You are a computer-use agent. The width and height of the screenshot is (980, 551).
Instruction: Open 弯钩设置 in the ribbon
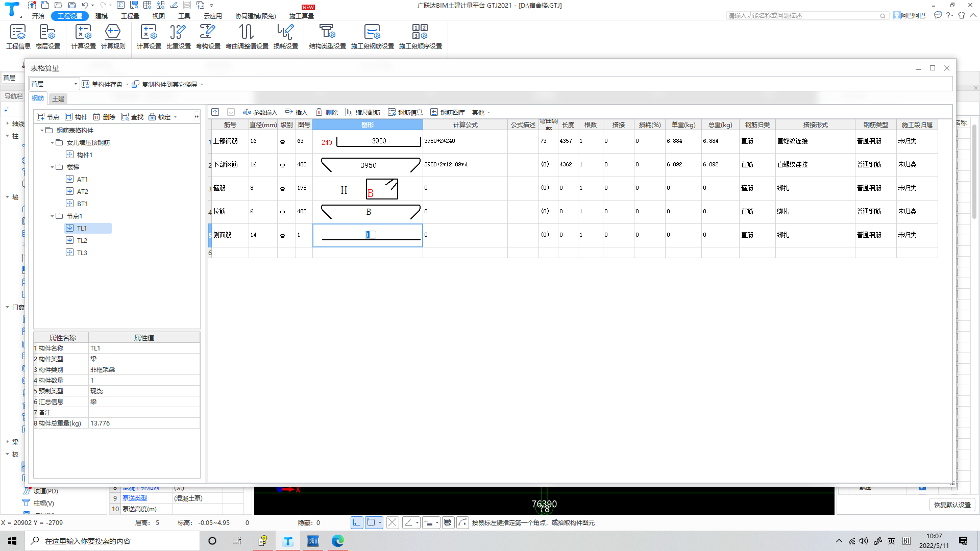[208, 37]
